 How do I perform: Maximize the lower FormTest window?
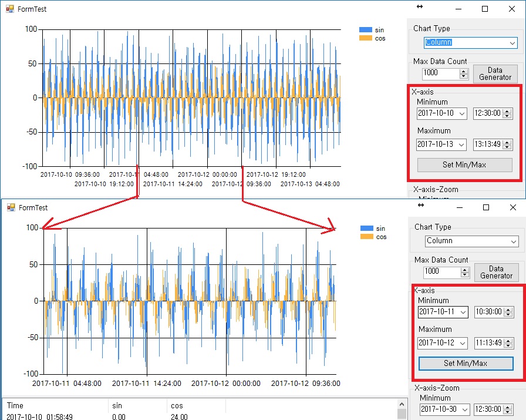click(486, 207)
